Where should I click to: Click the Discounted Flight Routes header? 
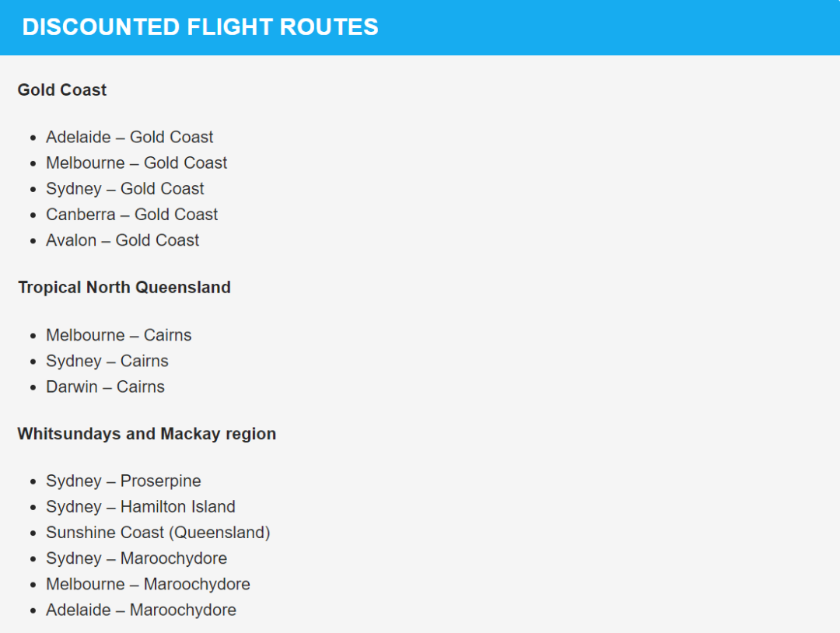tap(200, 26)
